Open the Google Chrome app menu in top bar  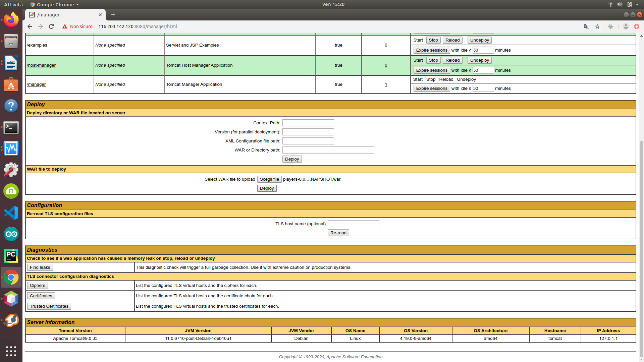54,4
